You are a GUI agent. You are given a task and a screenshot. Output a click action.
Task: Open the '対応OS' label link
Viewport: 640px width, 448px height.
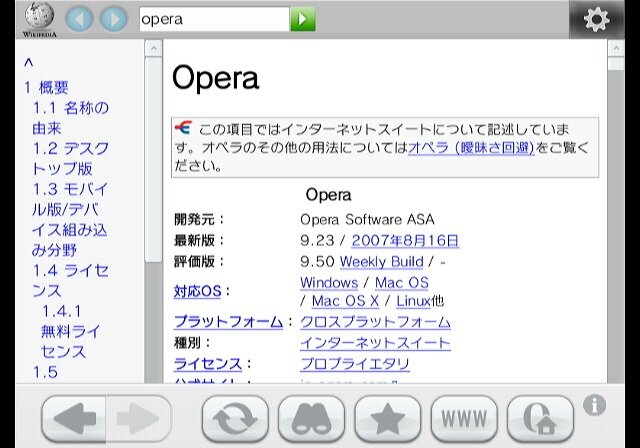pos(197,291)
